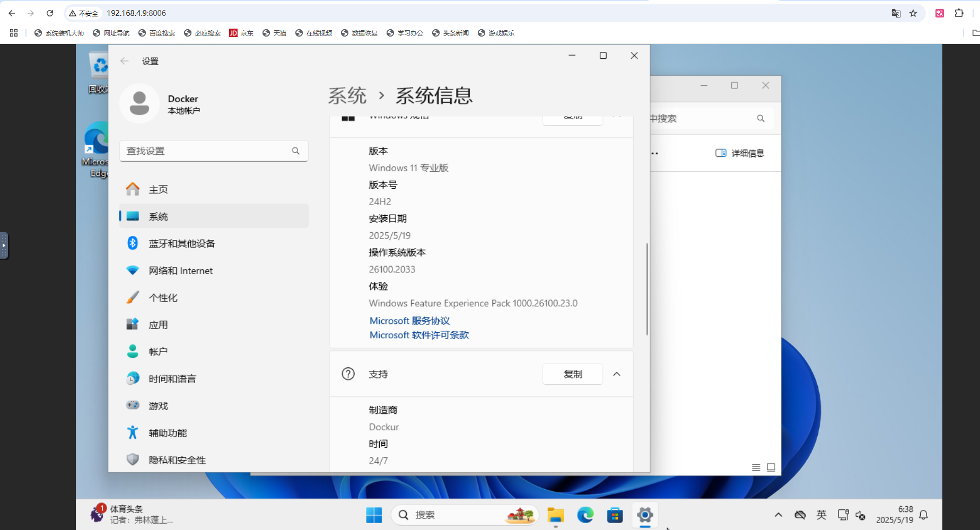Screen dimensions: 980x530
Task: Open the browser translate icon
Action: 896,13
